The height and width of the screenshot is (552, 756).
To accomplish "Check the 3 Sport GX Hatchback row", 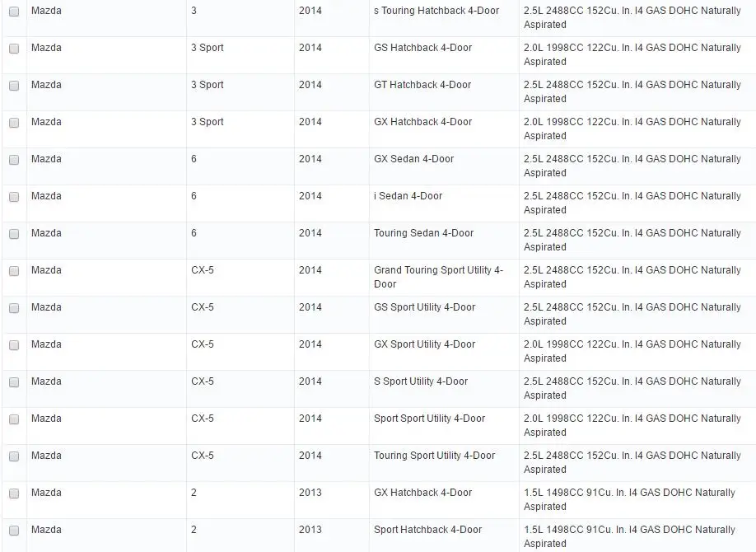I will (14, 123).
